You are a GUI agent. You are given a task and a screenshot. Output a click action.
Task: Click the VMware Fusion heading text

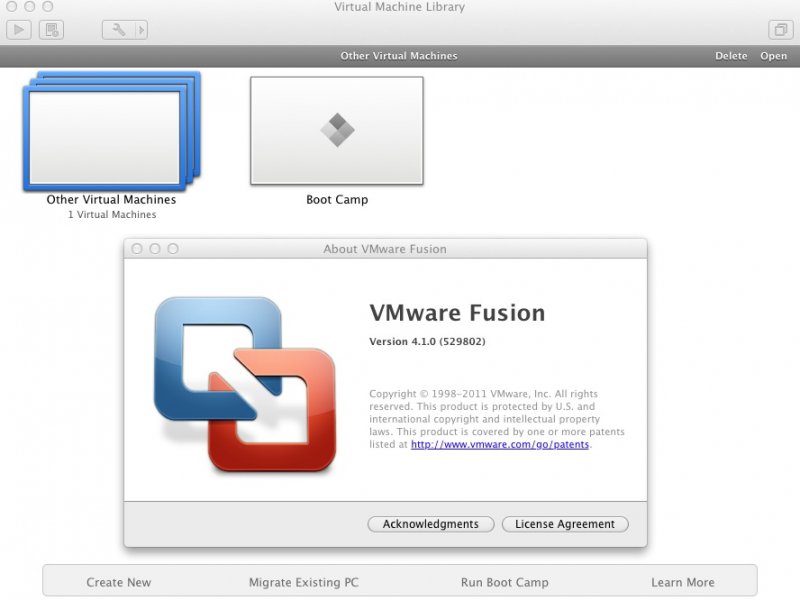457,313
